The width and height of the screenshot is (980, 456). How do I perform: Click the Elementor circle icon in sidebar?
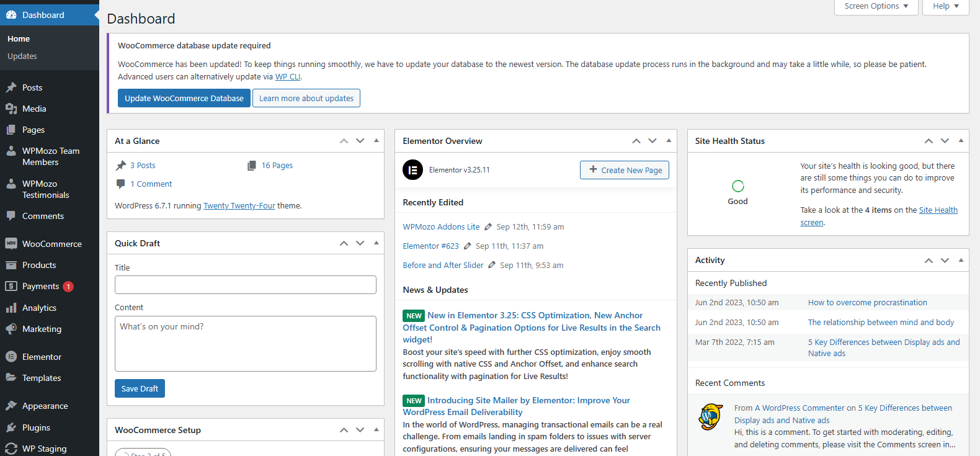11,357
